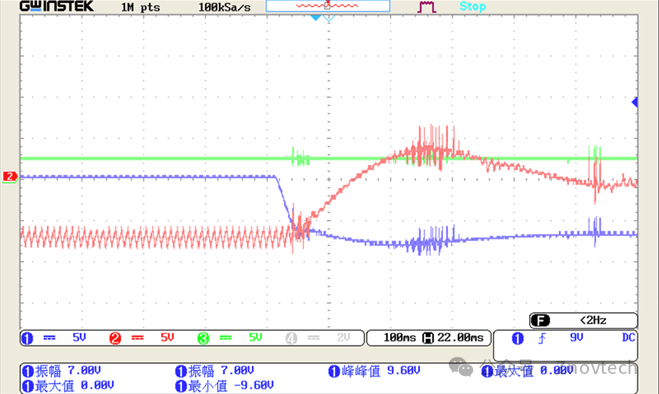Select the red channel 2 ground marker
The image size is (659, 394).
pos(10,177)
